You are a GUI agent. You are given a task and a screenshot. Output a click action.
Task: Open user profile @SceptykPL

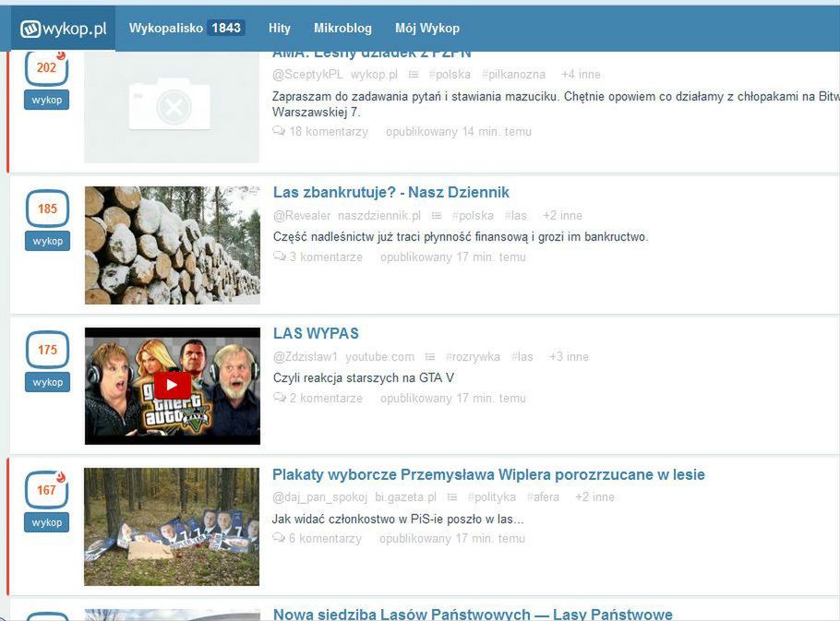307,75
